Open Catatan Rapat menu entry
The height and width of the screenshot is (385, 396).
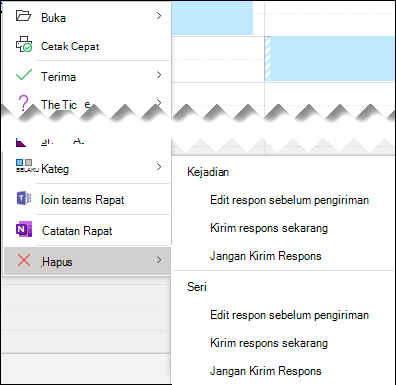[87, 230]
